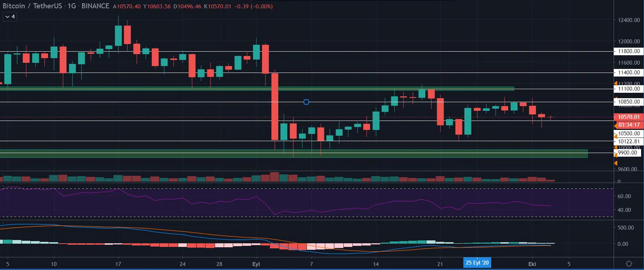
Task: Click the Eyl month label on time axis
Action: (256, 264)
